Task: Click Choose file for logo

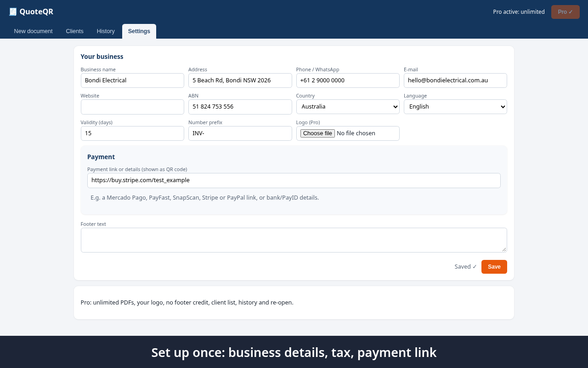Action: click(317, 133)
